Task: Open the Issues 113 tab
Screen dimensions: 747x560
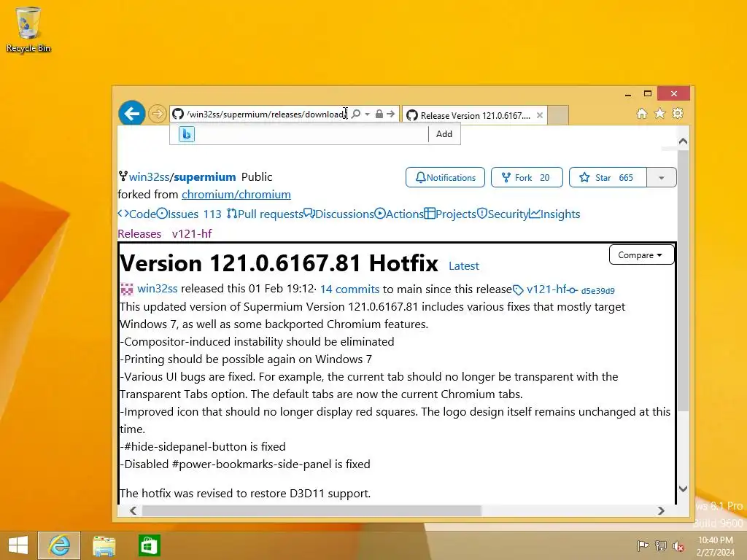Action: tap(189, 214)
